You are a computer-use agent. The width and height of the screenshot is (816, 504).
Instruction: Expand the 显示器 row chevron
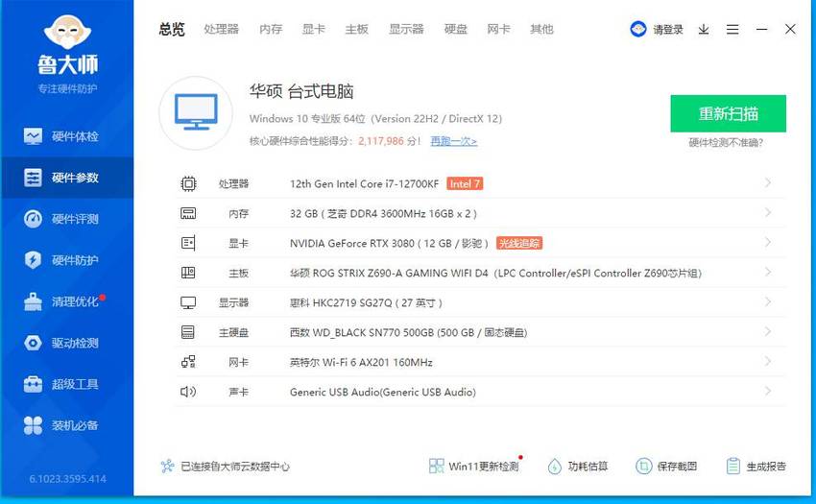pos(768,302)
